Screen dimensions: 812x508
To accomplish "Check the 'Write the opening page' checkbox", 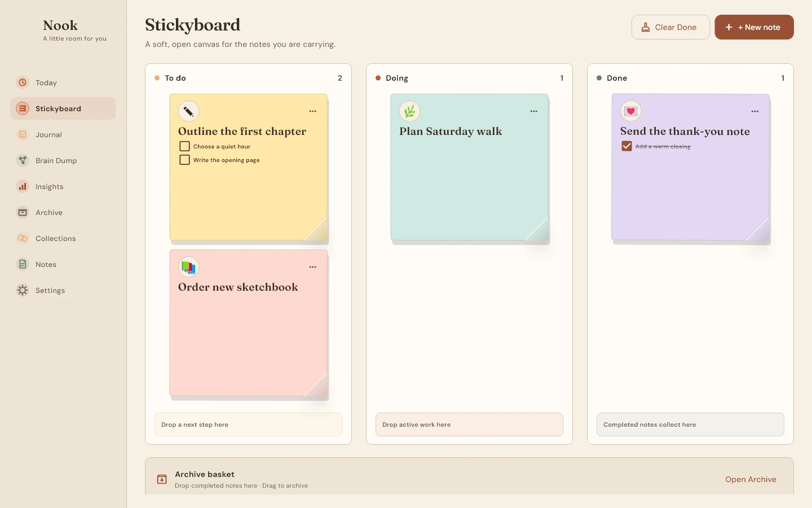I will (x=184, y=160).
